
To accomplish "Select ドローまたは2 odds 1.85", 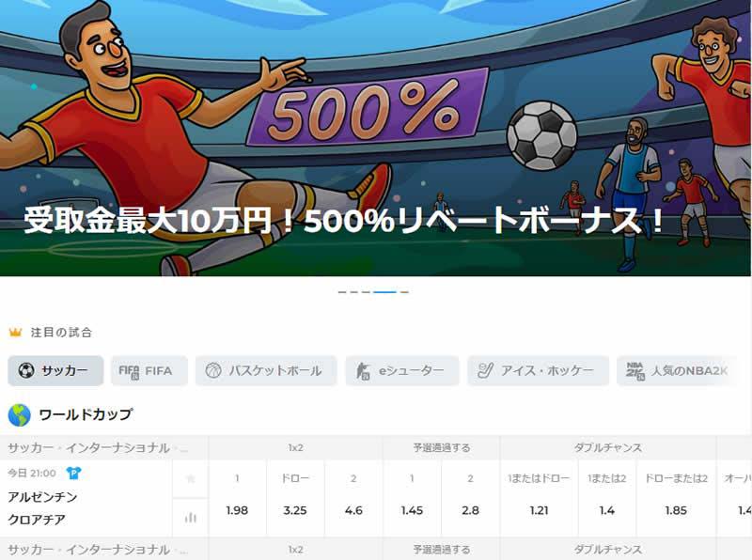I will pos(676,510).
